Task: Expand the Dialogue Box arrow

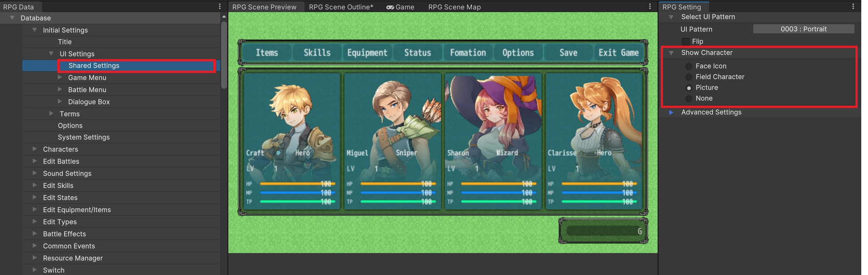Action: click(60, 102)
